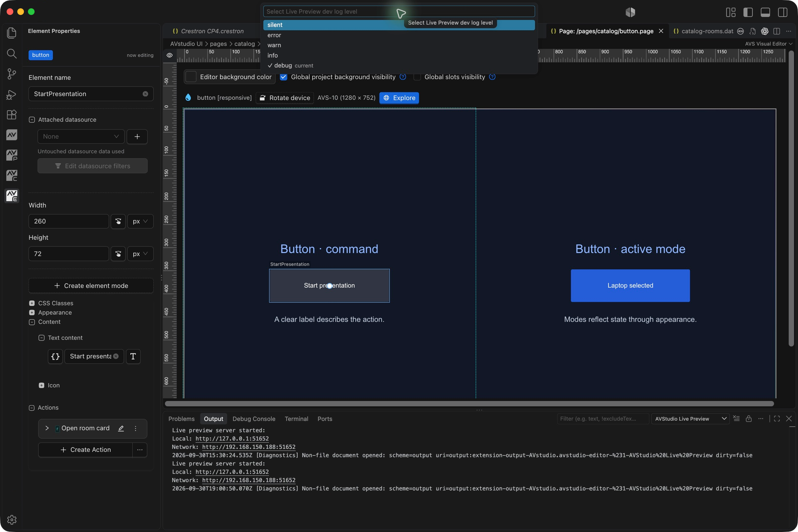Switch to the Debug Console tab
798x532 pixels.
pos(254,419)
